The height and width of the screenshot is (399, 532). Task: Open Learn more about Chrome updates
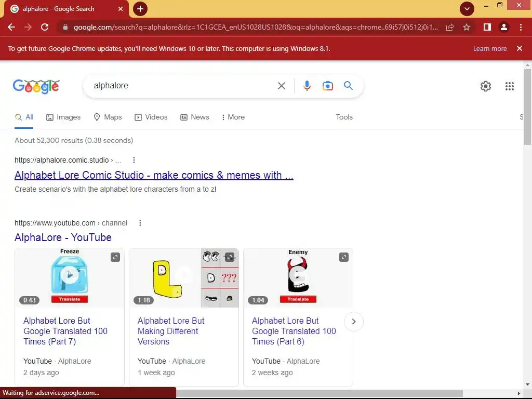[490, 48]
